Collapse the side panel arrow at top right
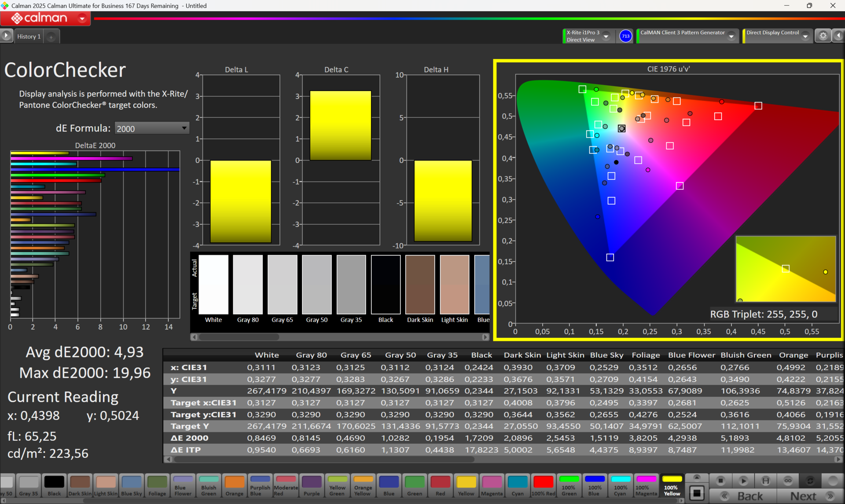 pos(839,36)
